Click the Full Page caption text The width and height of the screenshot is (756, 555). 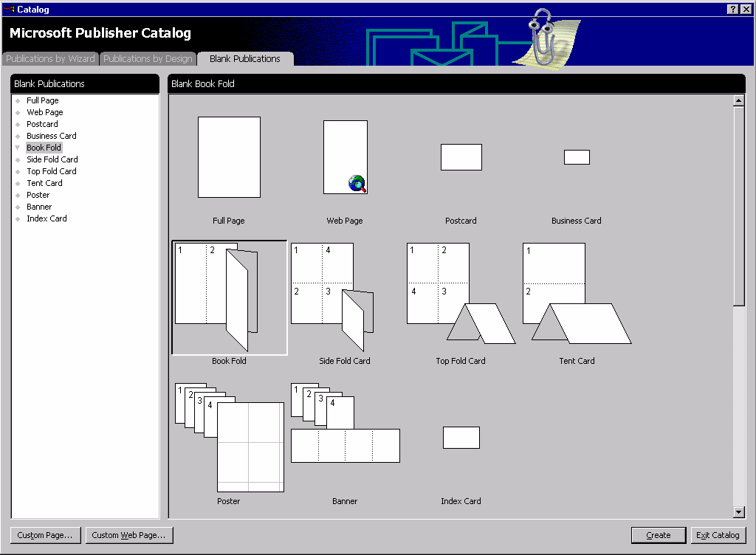[x=229, y=221]
